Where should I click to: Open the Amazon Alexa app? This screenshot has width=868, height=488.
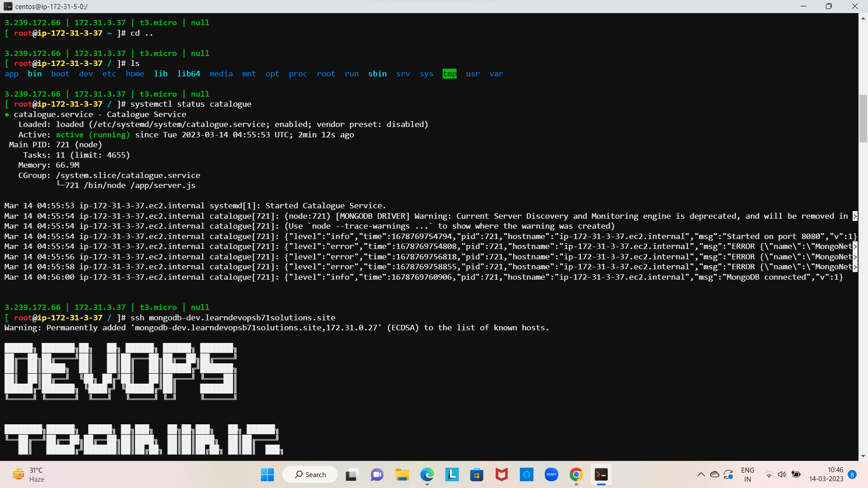[x=527, y=474]
